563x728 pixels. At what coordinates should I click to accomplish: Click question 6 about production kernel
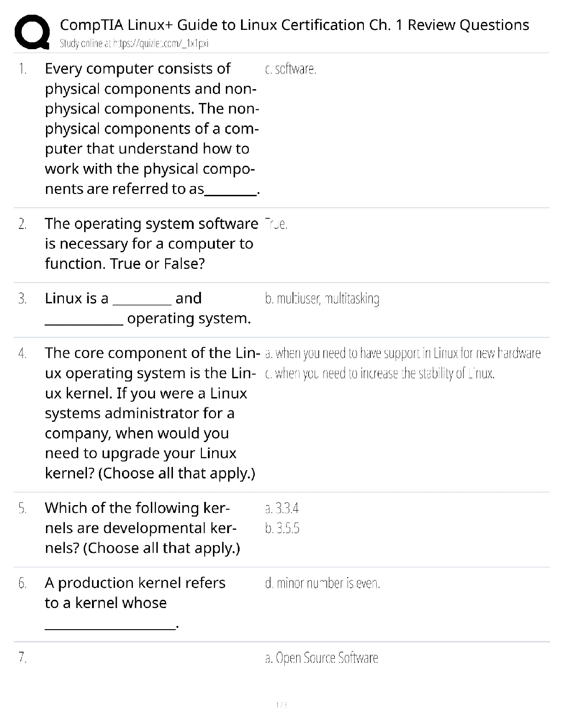135,593
